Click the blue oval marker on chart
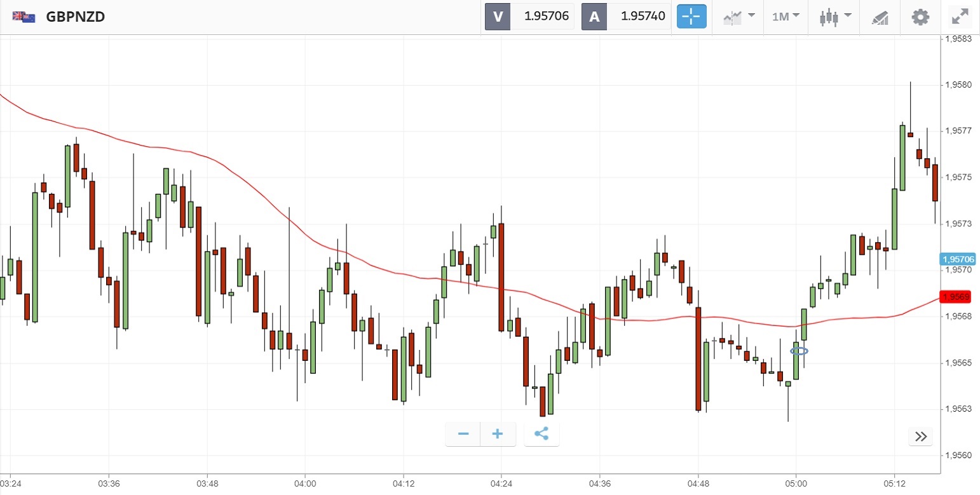 [x=799, y=351]
